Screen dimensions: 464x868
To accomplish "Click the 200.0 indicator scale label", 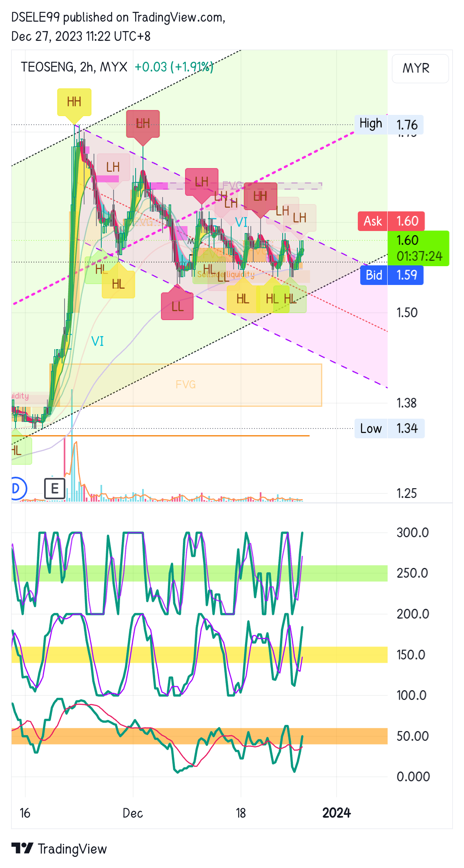I will [x=413, y=614].
